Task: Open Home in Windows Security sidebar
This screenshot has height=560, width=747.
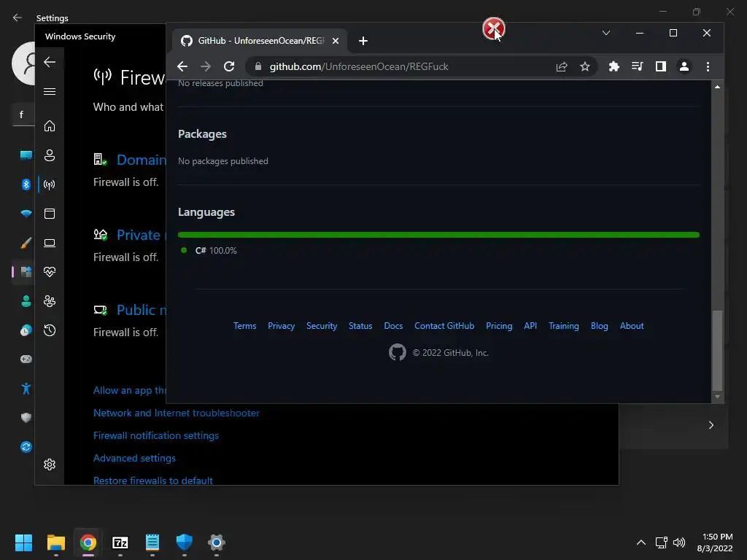Action: point(50,126)
